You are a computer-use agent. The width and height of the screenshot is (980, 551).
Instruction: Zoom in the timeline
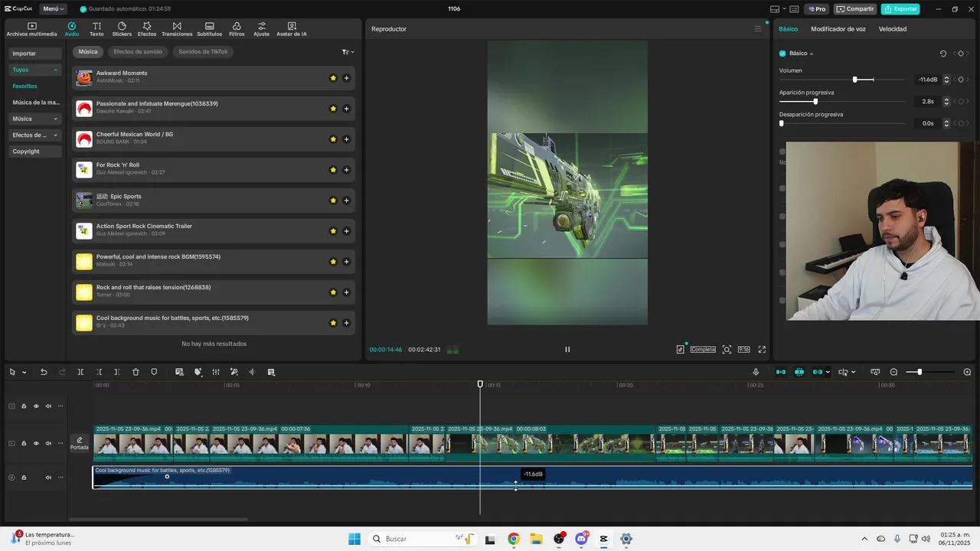(x=968, y=372)
